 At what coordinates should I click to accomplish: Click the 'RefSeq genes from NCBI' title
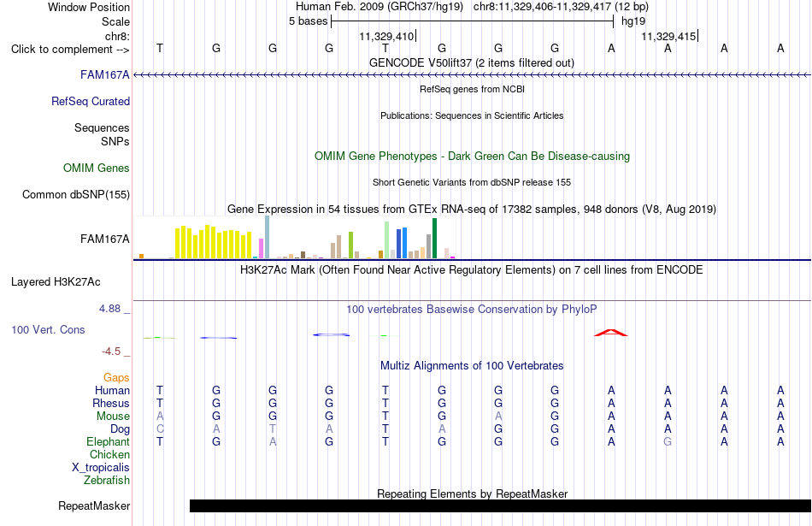click(x=472, y=89)
